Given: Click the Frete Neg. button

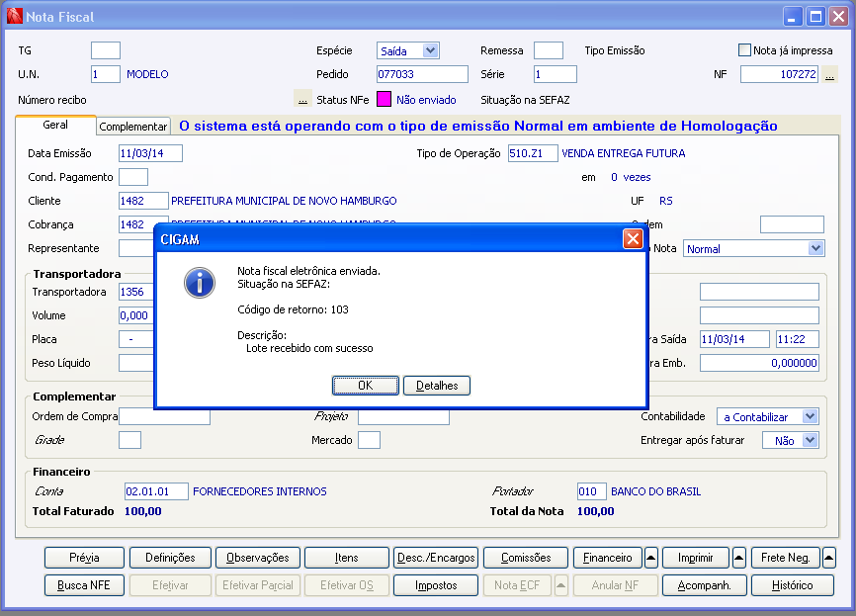Looking at the screenshot, I should click(786, 558).
